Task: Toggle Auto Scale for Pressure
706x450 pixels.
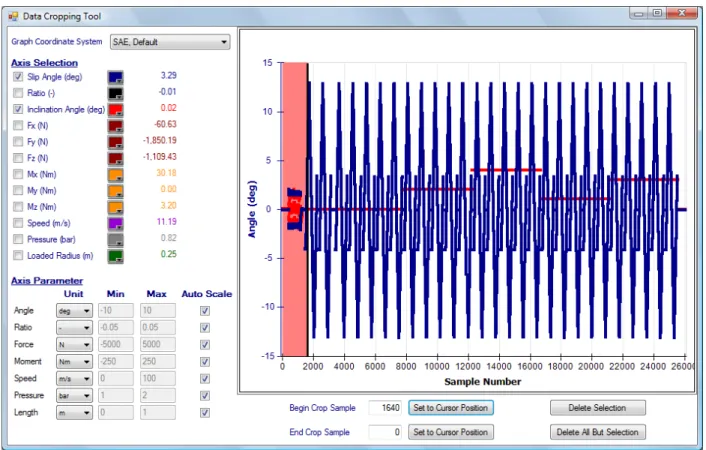Action: (205, 395)
